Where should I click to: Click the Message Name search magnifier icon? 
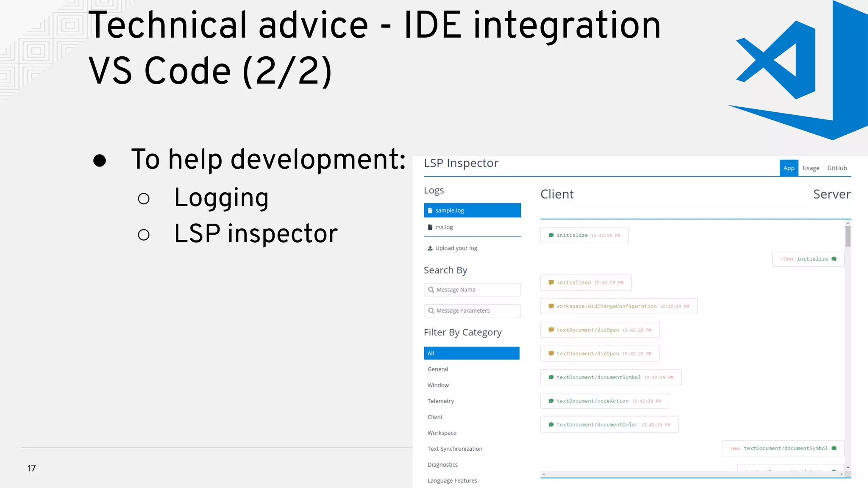431,290
